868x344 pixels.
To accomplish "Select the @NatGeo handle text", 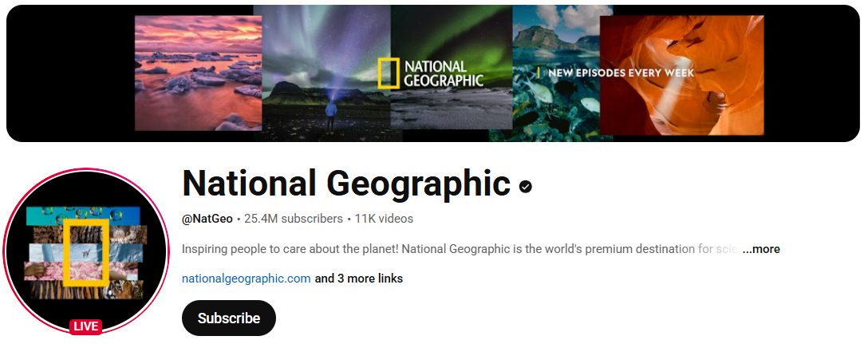I will (207, 219).
